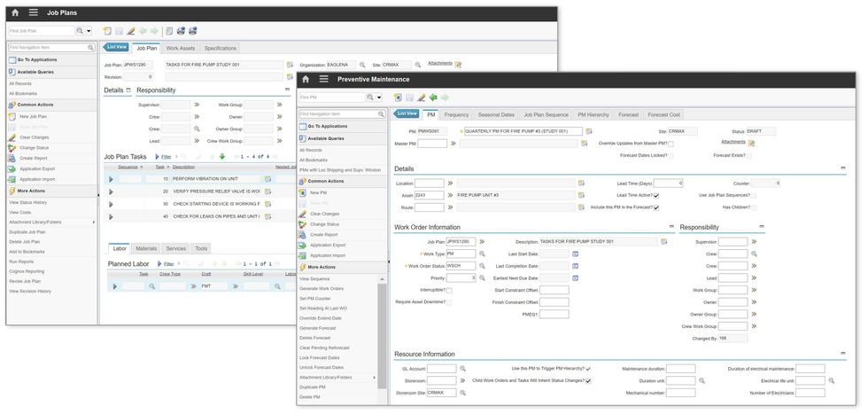This screenshot has width=868, height=414.
Task: Click the Preventive Maintenance home icon
Action: (x=305, y=79)
